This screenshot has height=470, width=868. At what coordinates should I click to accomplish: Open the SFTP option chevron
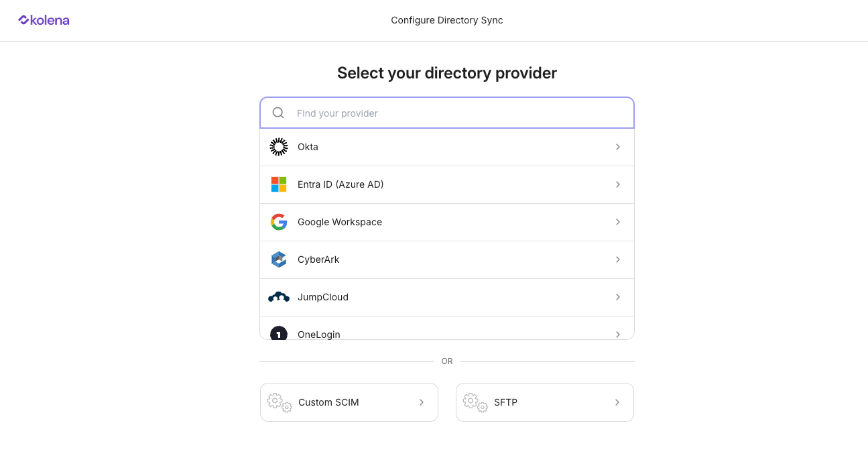click(x=617, y=402)
